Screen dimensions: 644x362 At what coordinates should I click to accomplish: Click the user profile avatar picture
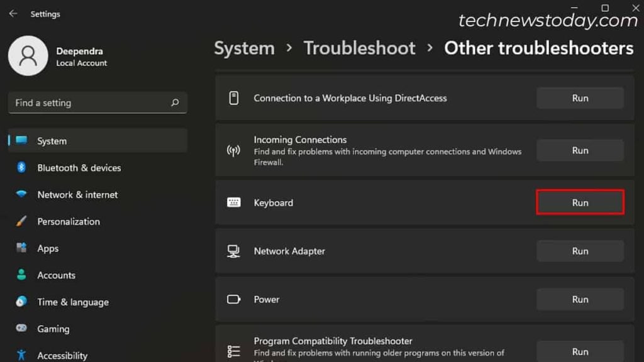(x=28, y=56)
